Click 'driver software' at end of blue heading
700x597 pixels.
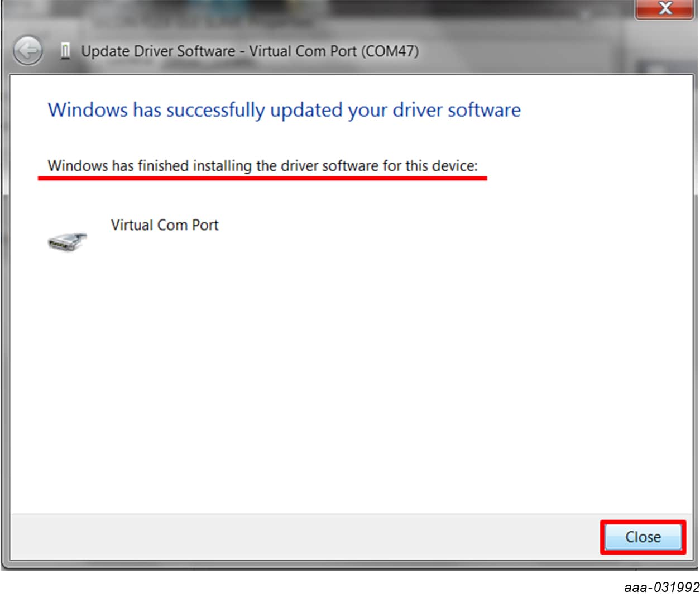pyautogui.click(x=457, y=110)
